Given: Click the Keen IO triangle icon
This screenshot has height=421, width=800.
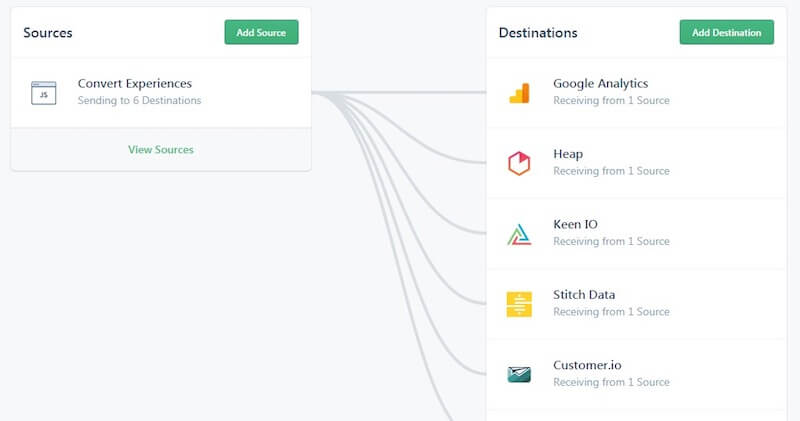Looking at the screenshot, I should (518, 234).
